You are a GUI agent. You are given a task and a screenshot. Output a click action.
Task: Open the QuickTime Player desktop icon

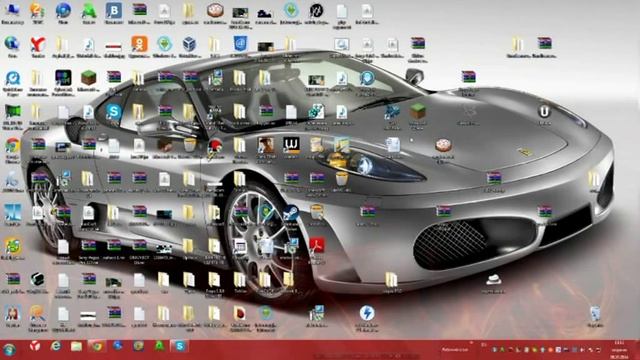[x=12, y=79]
